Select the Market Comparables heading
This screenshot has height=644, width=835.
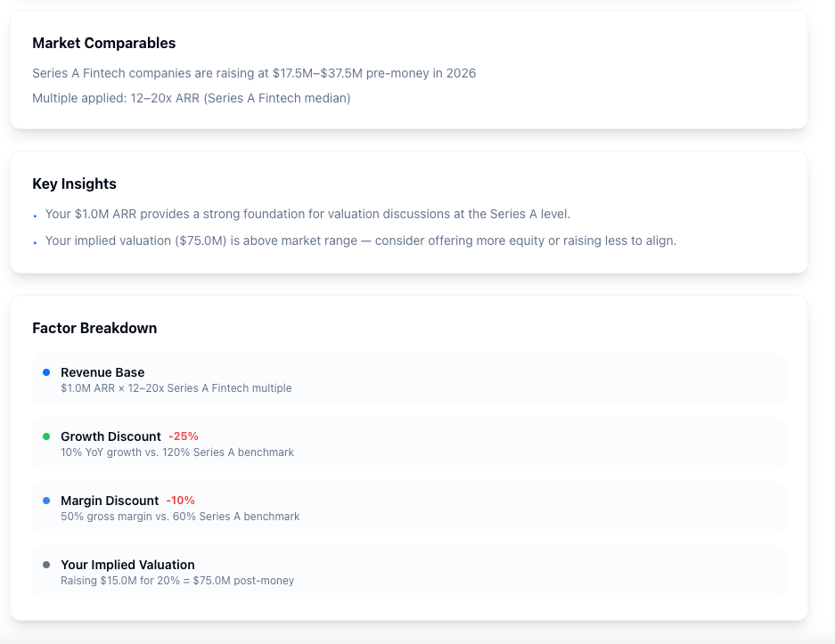[104, 43]
